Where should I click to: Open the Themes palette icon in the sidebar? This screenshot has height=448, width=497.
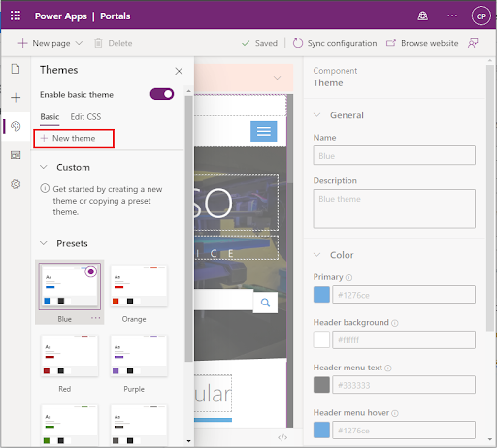(x=16, y=126)
